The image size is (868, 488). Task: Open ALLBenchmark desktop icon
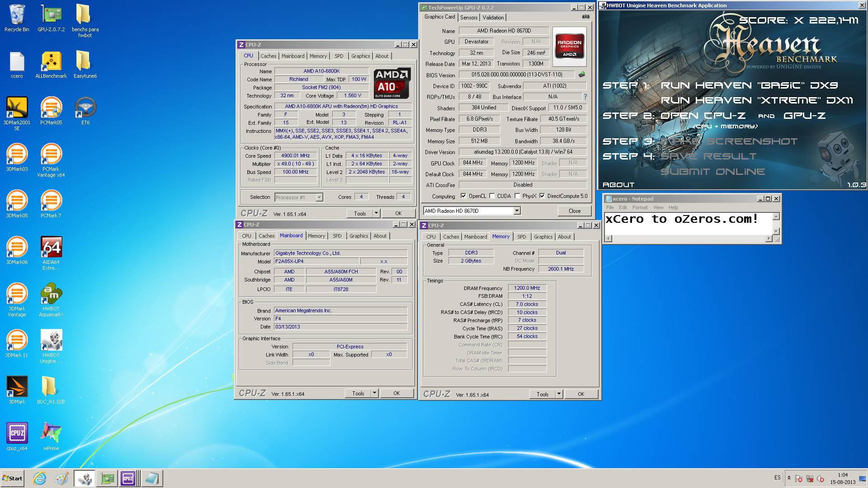coord(51,65)
